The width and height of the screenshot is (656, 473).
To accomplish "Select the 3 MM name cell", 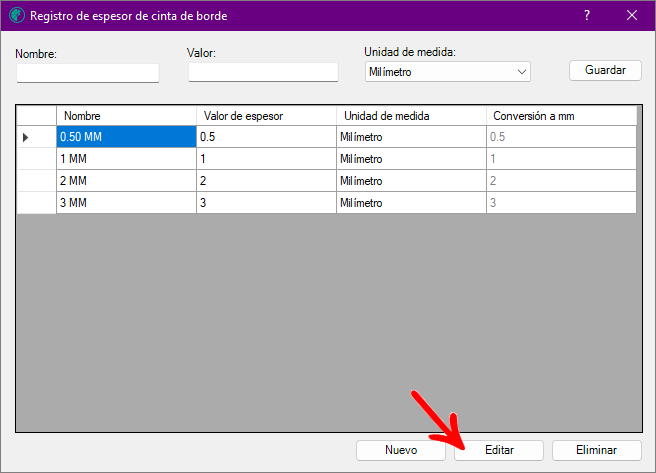I will [x=126, y=203].
